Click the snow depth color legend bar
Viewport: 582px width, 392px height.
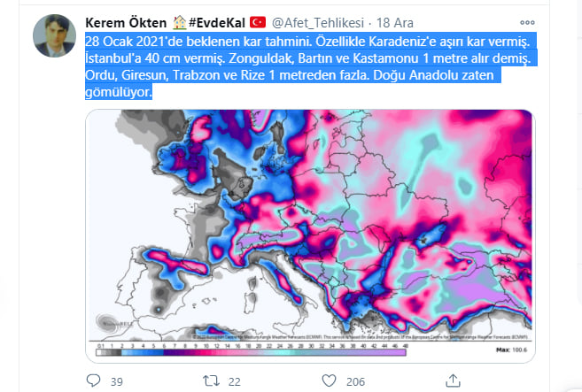(251, 353)
